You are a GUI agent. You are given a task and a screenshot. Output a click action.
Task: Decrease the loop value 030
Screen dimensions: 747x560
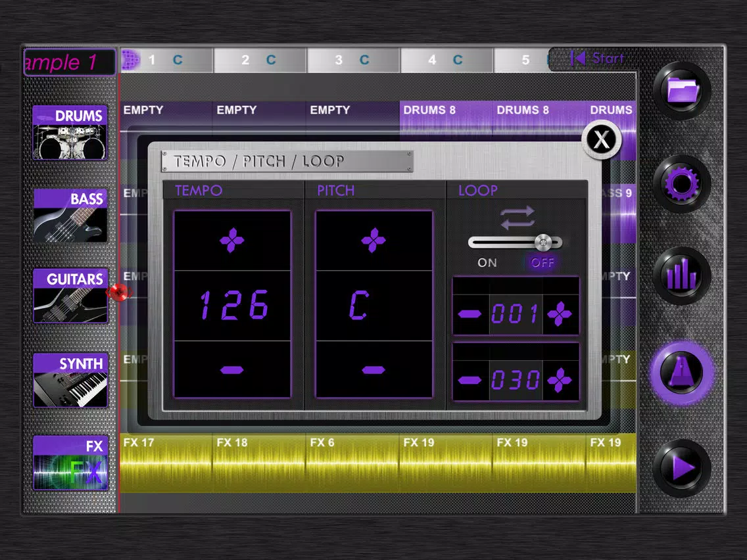[x=470, y=379]
